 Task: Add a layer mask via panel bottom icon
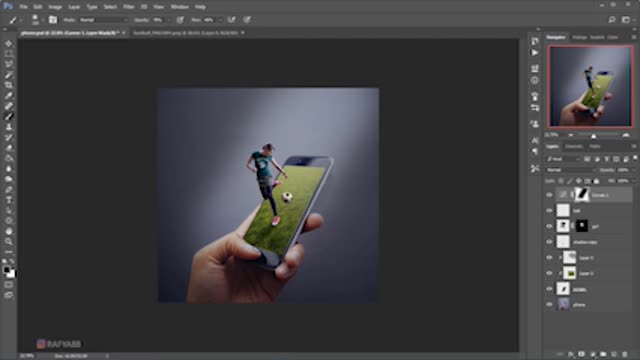click(x=581, y=354)
